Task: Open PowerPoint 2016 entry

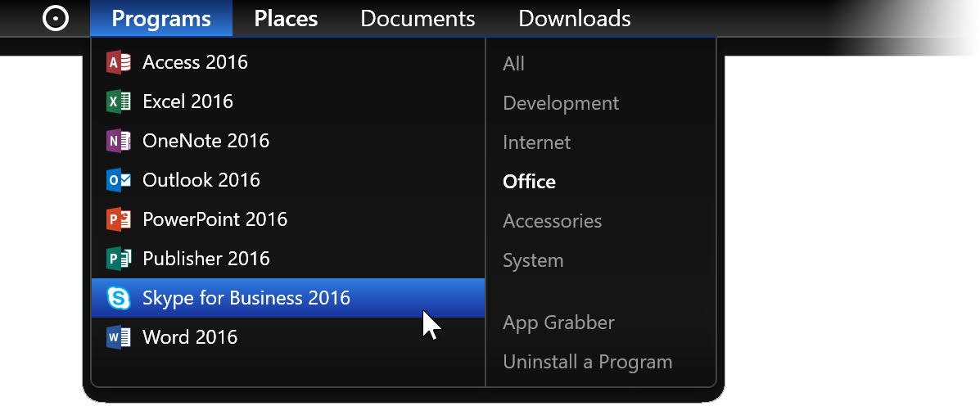Action: 288,220
